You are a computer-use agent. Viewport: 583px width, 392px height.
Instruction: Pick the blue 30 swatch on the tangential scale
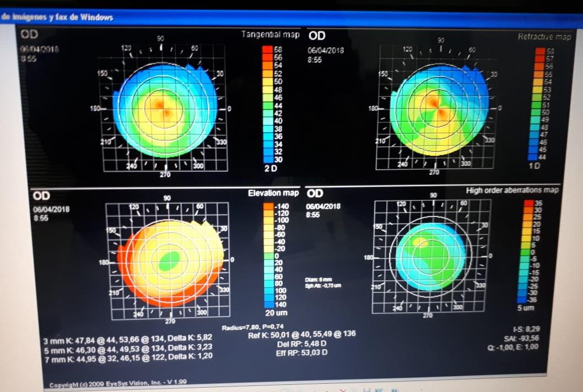[x=268, y=159]
